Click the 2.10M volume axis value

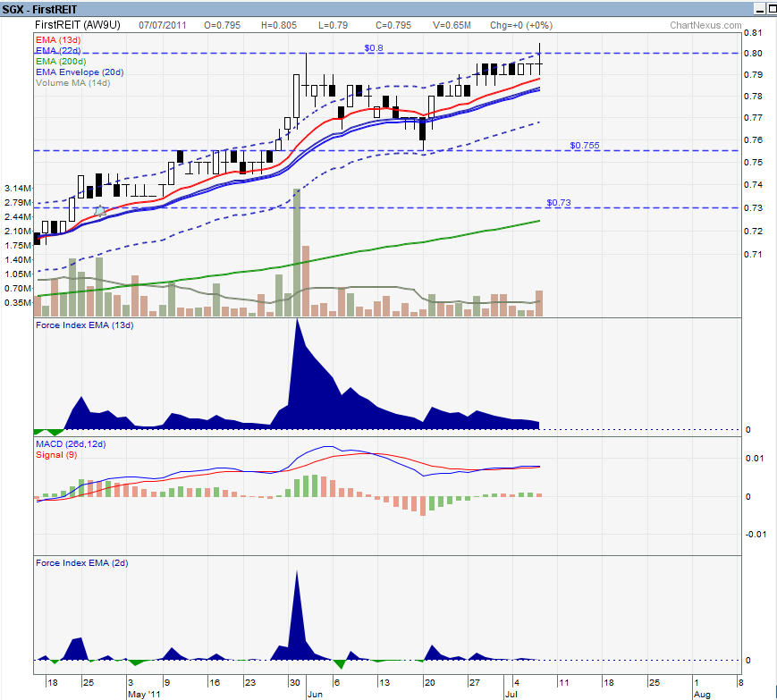click(17, 231)
